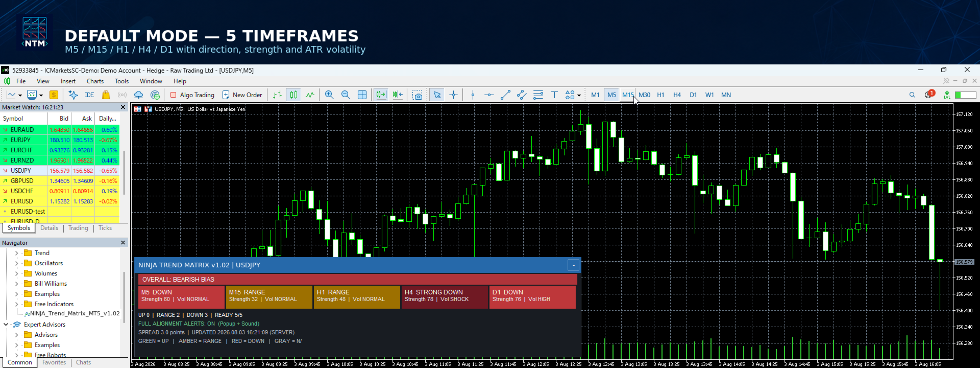Take a chart screenshot with camera icon
Viewport: 980px width, 368px height.
[418, 95]
